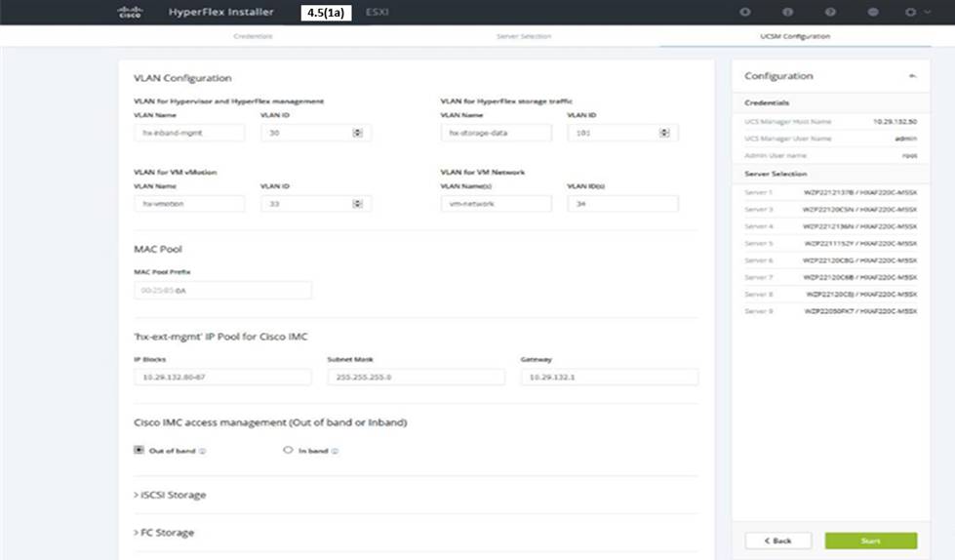Viewport: 955px width, 560px height.
Task: Click the first round icon in top-right header
Action: click(x=745, y=12)
